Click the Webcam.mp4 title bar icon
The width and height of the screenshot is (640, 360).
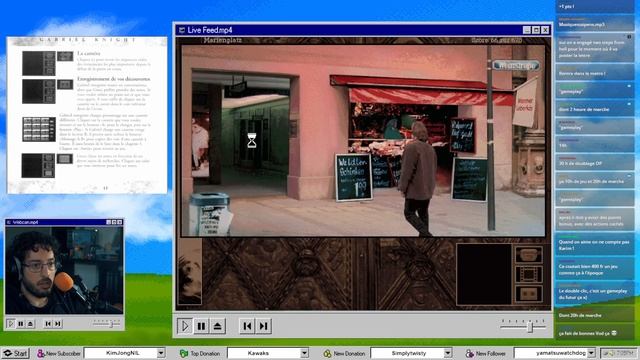coord(9,222)
